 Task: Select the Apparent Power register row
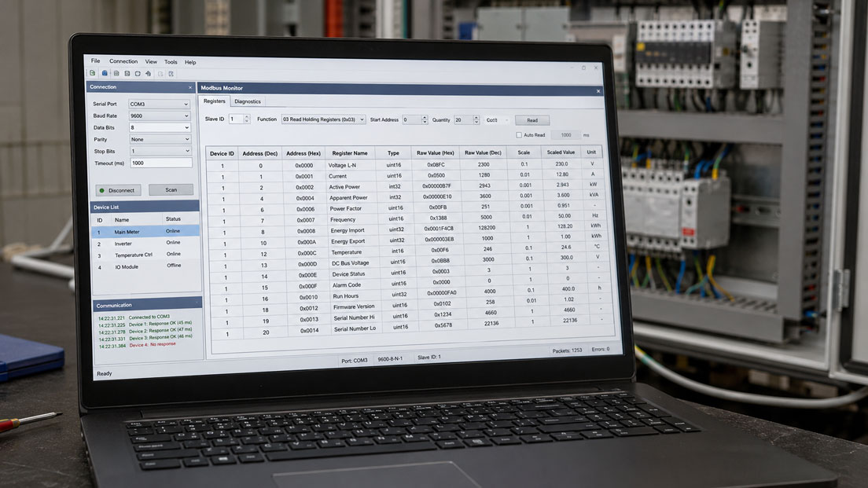[406, 197]
